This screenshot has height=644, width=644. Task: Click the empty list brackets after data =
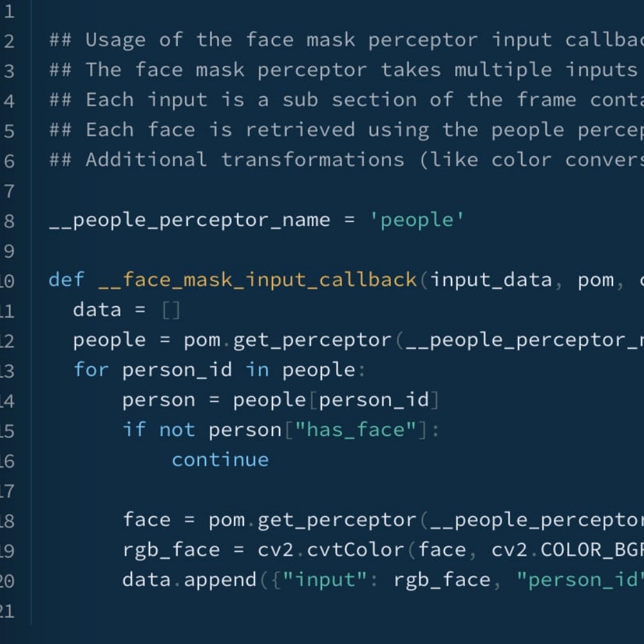pos(171,310)
